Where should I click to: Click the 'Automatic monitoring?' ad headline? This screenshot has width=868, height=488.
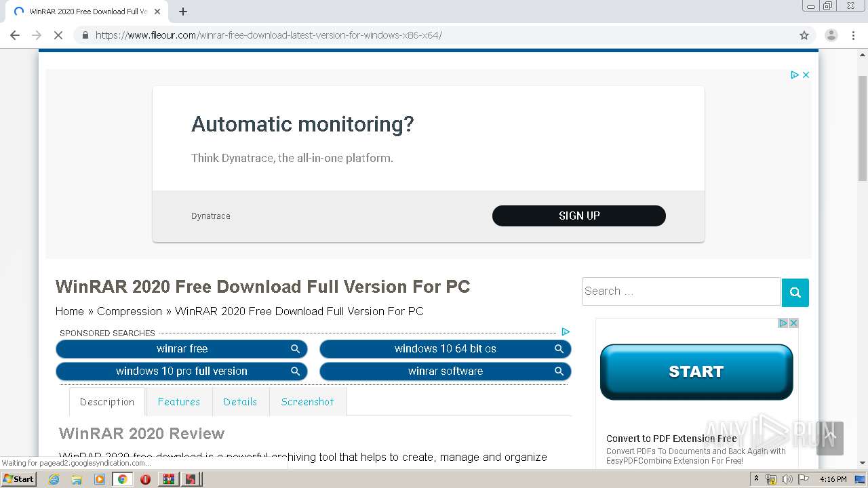(302, 124)
